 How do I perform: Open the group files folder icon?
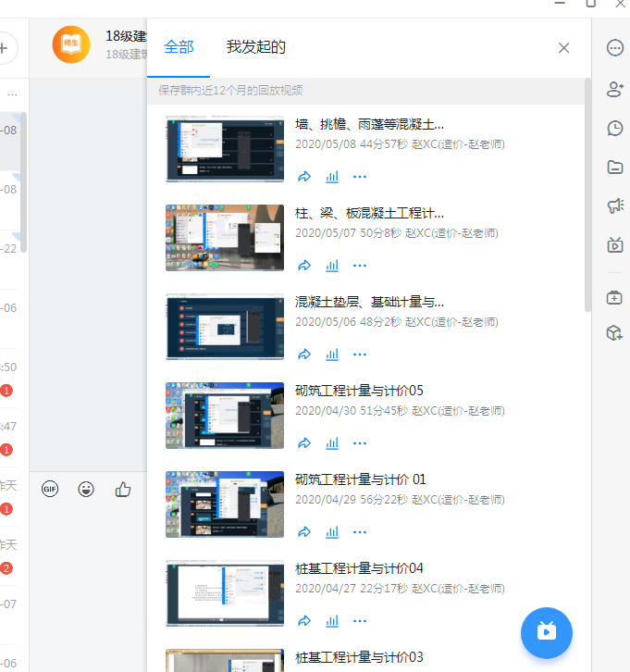pyautogui.click(x=615, y=168)
